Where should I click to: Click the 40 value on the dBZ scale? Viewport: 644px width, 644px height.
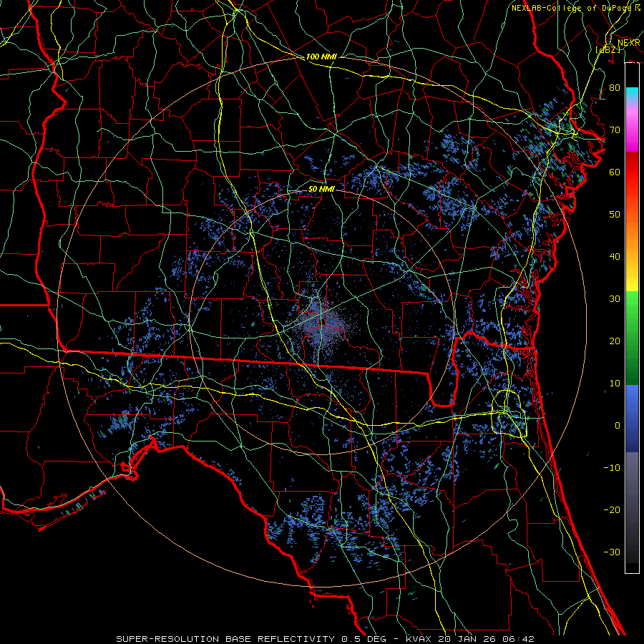pos(615,257)
